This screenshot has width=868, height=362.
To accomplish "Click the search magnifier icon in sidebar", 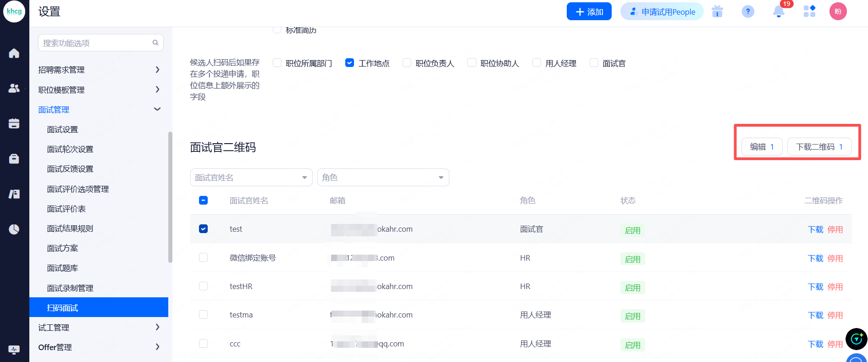I will pyautogui.click(x=155, y=43).
